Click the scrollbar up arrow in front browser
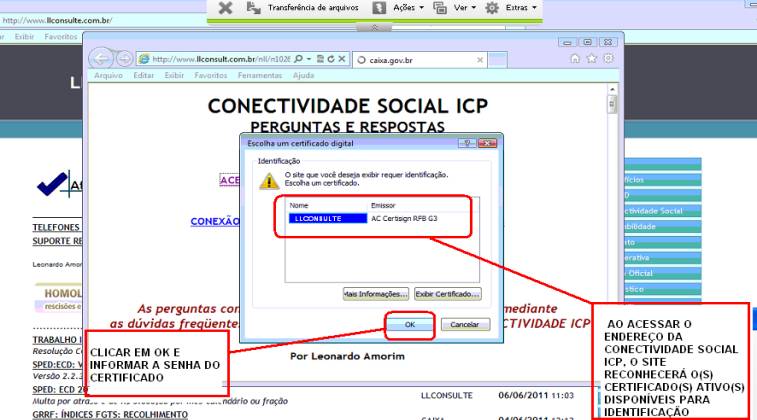Image resolution: width=757 pixels, height=420 pixels. tap(612, 89)
